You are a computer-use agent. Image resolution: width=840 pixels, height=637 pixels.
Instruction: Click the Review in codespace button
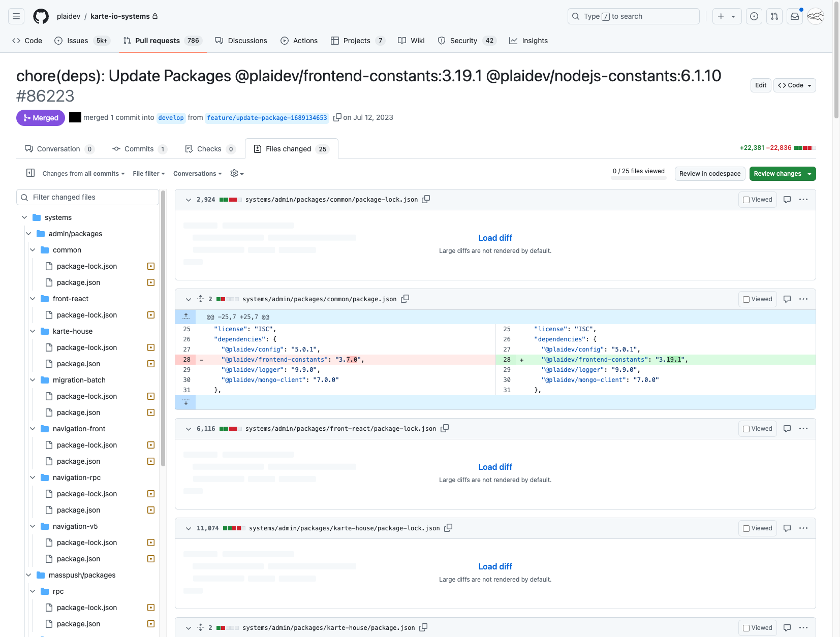[x=709, y=173]
